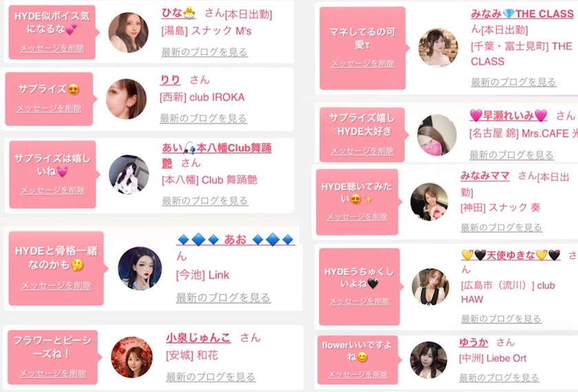Delete the HYDEと骨格一緒なのかも message
Screen dimensions: 578x392
pyautogui.click(x=56, y=285)
